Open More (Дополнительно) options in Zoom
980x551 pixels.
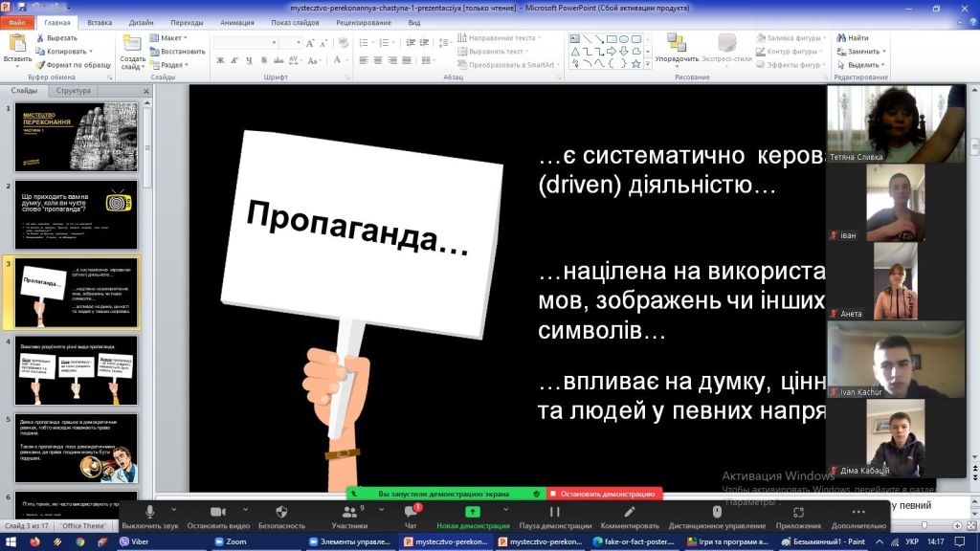pos(858,517)
